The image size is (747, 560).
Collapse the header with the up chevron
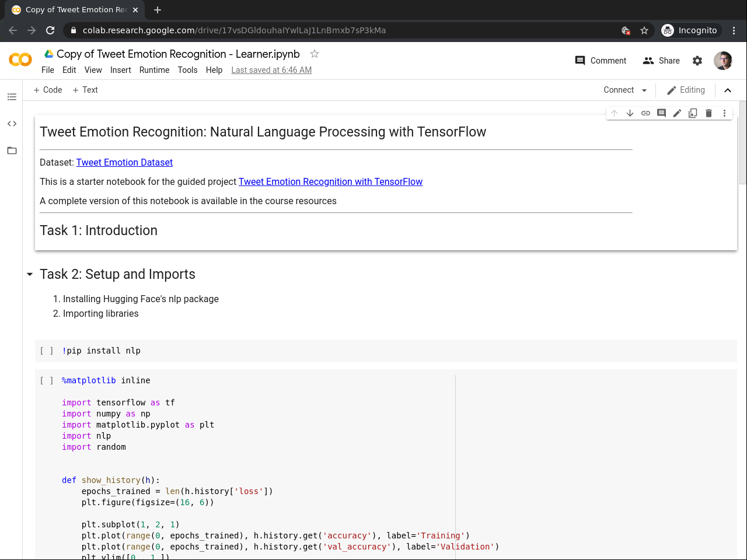[x=728, y=90]
